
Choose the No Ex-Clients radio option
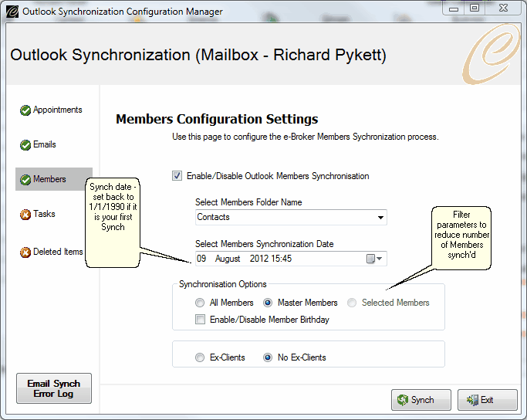pos(268,357)
